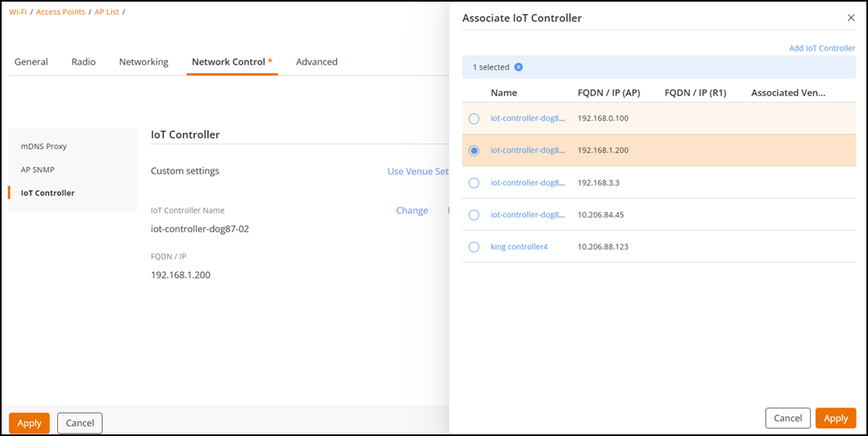Image resolution: width=868 pixels, height=436 pixels.
Task: Open the Networking tab
Action: [x=144, y=62]
